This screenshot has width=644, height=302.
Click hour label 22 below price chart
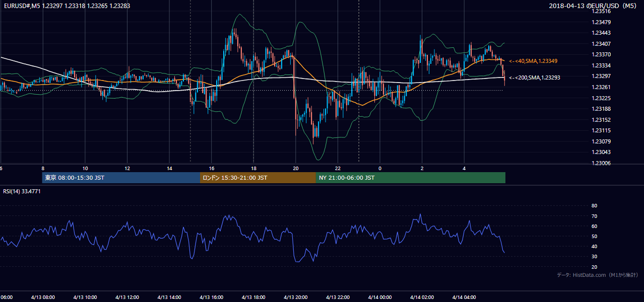click(338, 169)
